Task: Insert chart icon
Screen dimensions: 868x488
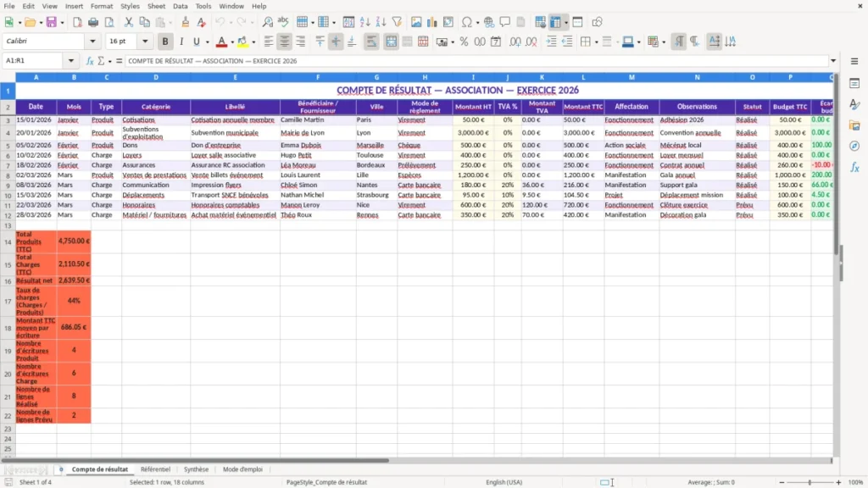Action: tap(432, 22)
